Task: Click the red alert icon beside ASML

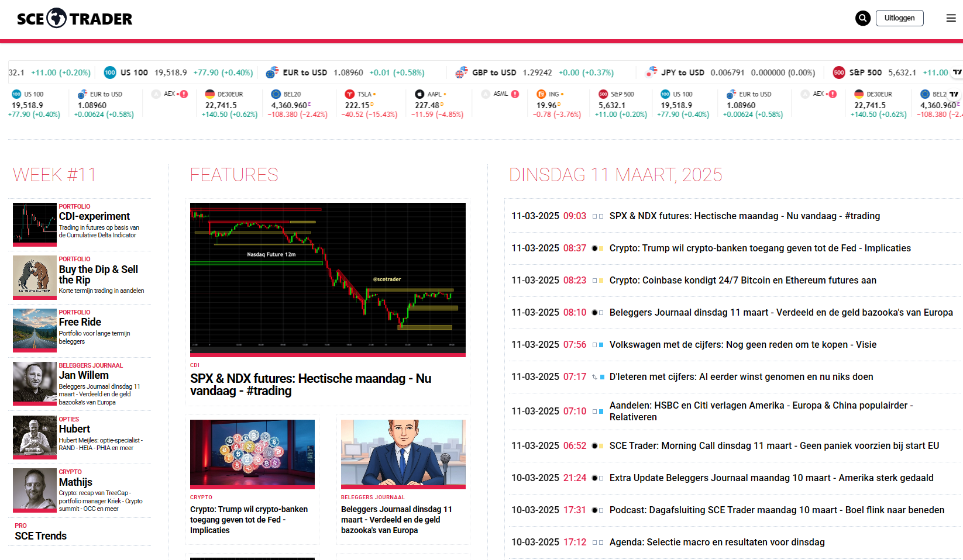Action: [x=515, y=94]
